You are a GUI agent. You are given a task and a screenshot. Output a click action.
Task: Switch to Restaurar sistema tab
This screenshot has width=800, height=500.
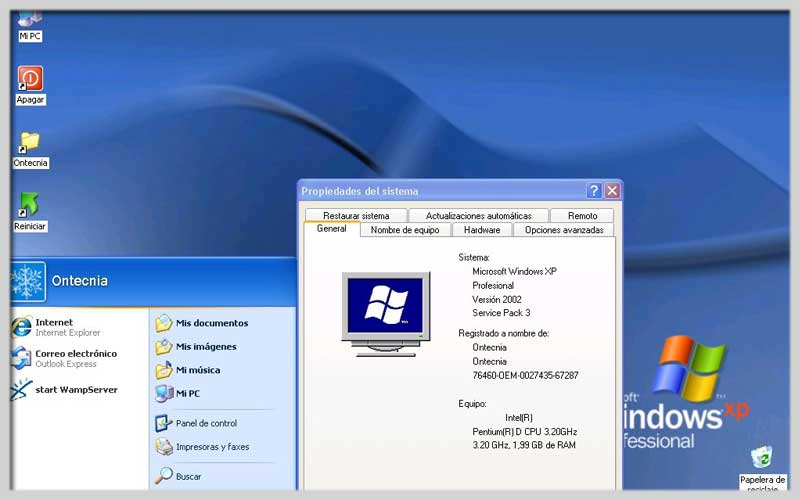356,215
